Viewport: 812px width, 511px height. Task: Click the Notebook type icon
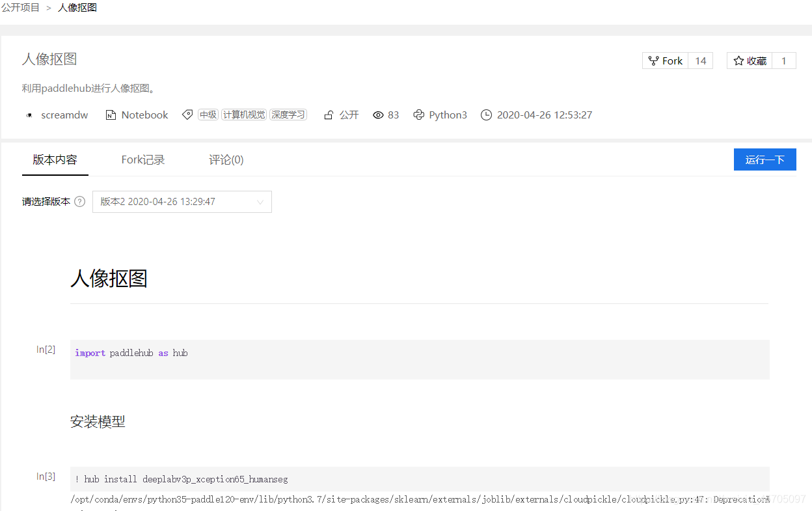[x=111, y=115]
